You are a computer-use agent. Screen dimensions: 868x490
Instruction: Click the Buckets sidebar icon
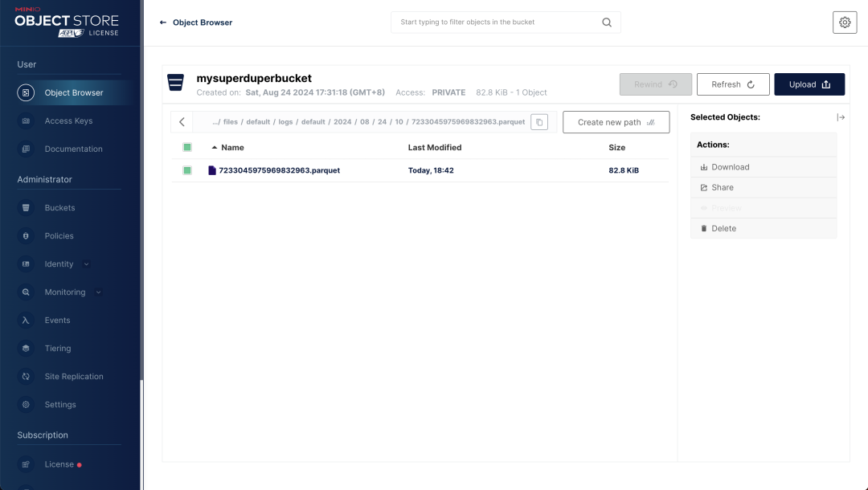[x=26, y=207]
